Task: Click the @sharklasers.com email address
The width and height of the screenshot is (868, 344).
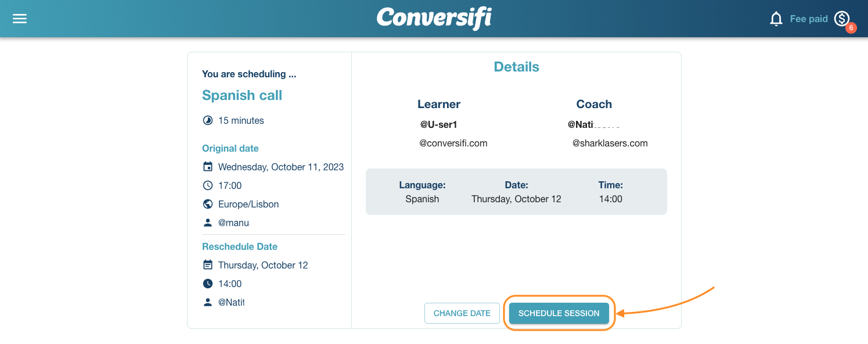Action: (611, 143)
